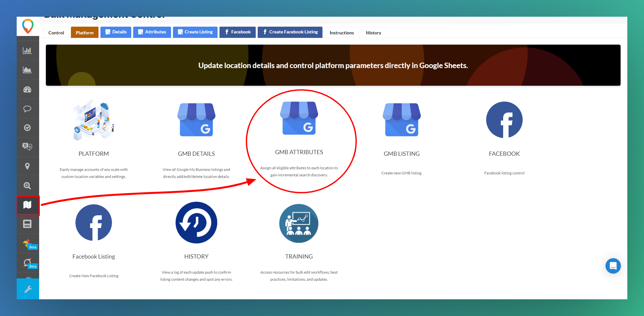Open the checkmark circle sidebar icon
The width and height of the screenshot is (644, 316).
coord(27,127)
